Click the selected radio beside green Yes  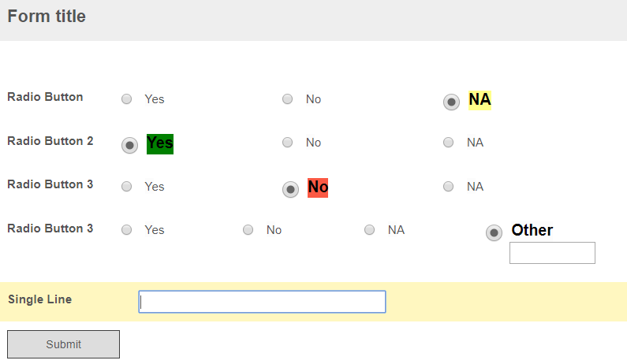pos(129,145)
